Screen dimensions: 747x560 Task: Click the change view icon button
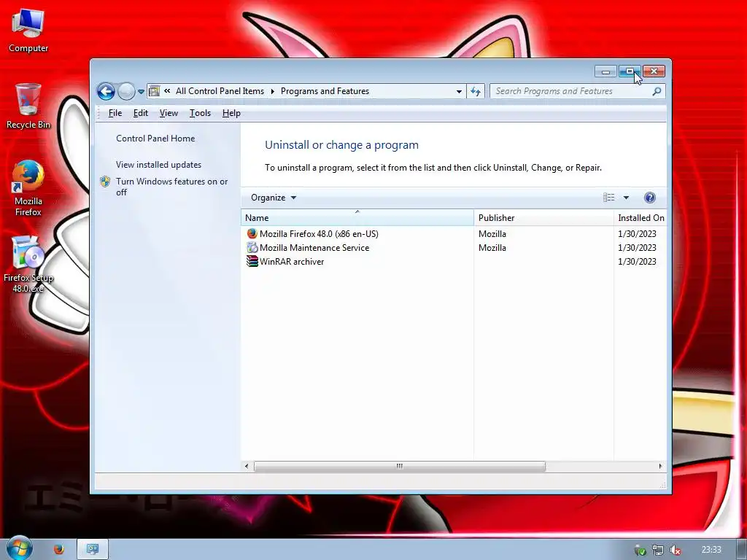(x=609, y=198)
